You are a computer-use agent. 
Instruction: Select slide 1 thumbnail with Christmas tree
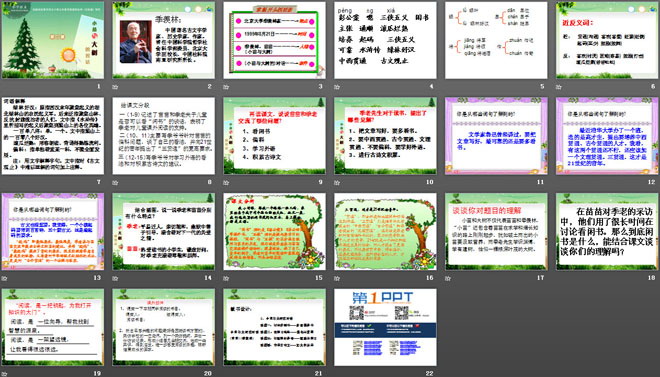(x=53, y=40)
